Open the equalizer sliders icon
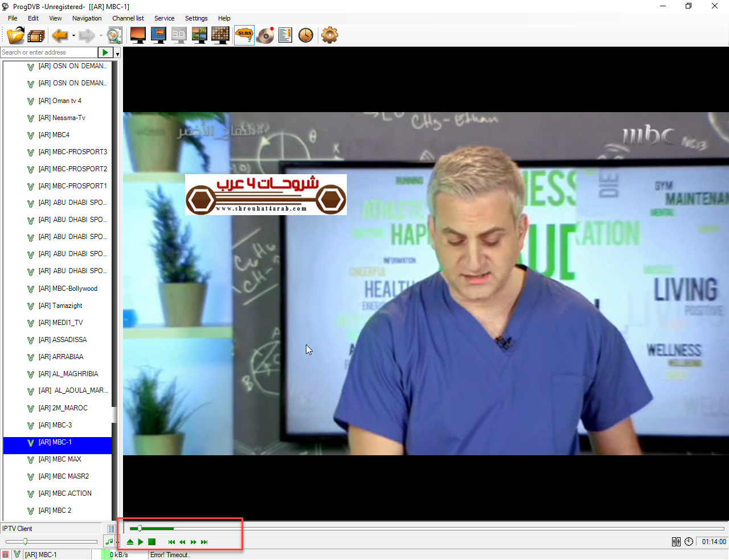 (676, 542)
